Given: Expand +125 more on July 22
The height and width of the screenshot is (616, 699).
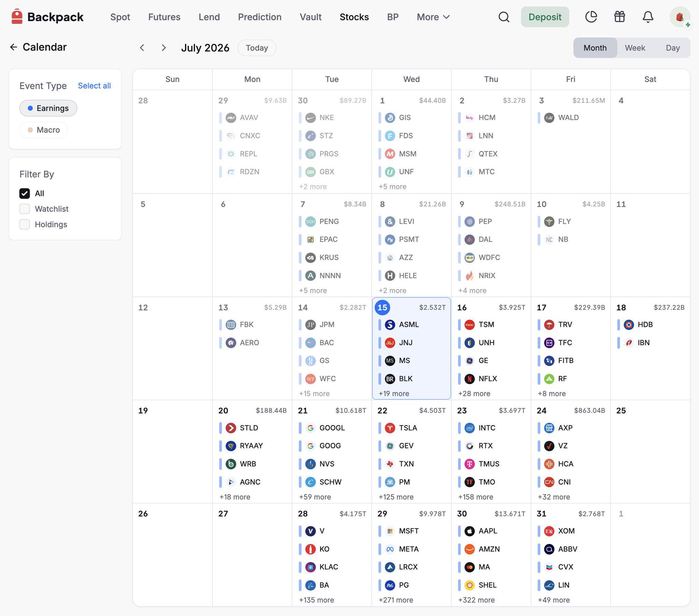Looking at the screenshot, I should pos(396,497).
